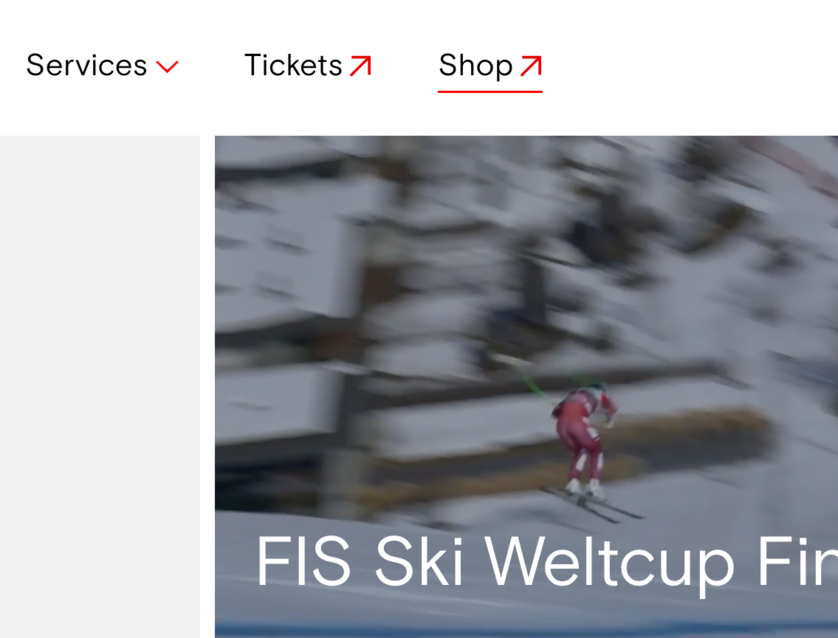Click the blue strip below the hero

pos(526,631)
